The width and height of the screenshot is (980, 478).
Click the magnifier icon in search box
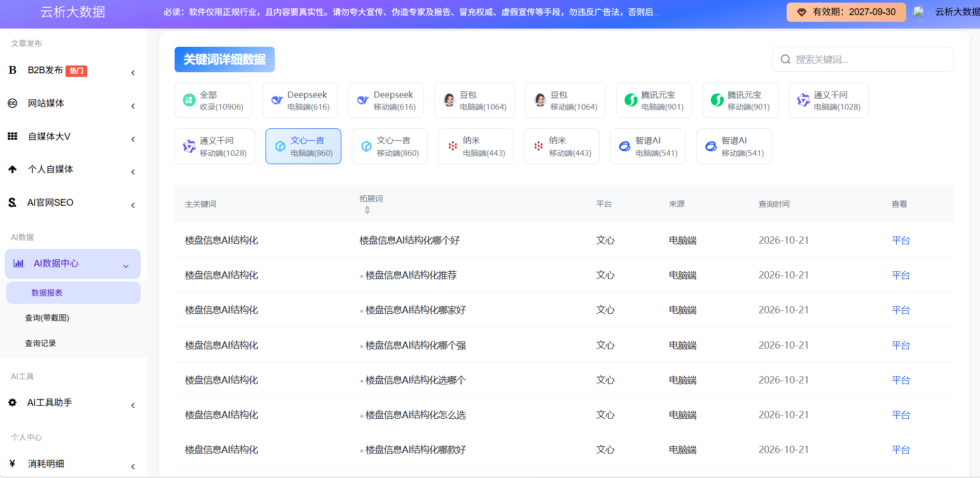tap(786, 59)
